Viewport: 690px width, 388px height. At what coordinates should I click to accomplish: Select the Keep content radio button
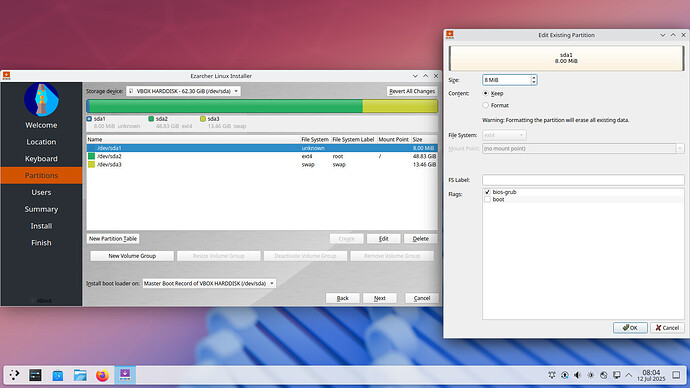(485, 93)
